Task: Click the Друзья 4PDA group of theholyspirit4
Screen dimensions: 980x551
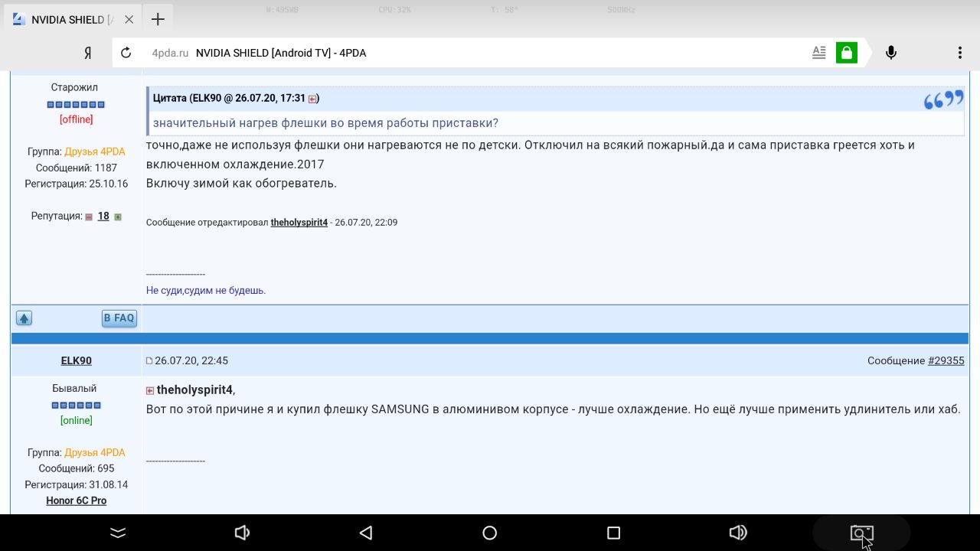Action: tap(95, 152)
